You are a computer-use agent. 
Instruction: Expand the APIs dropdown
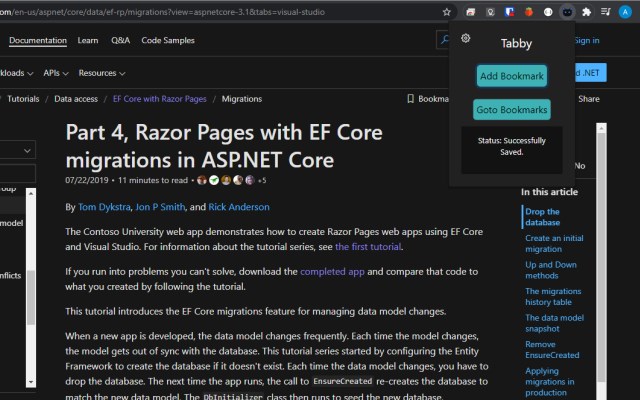tap(56, 73)
